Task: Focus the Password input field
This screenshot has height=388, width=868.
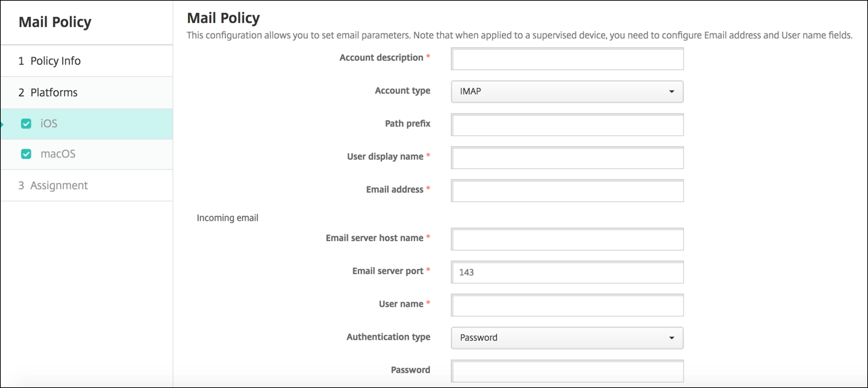Action: click(x=567, y=370)
